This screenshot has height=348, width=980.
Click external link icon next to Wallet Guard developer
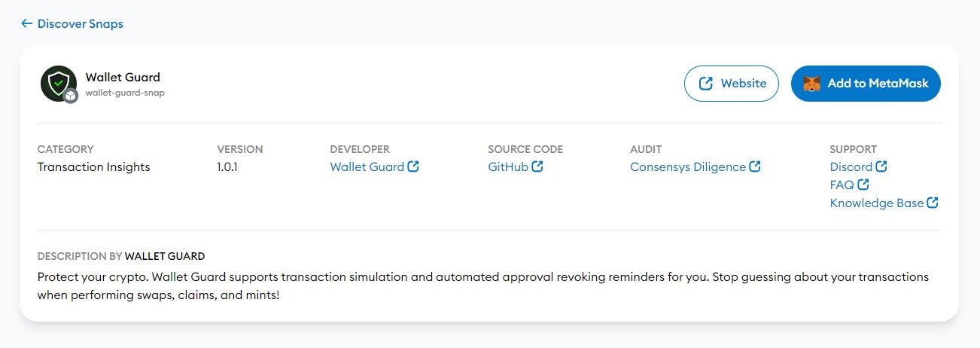tap(413, 166)
